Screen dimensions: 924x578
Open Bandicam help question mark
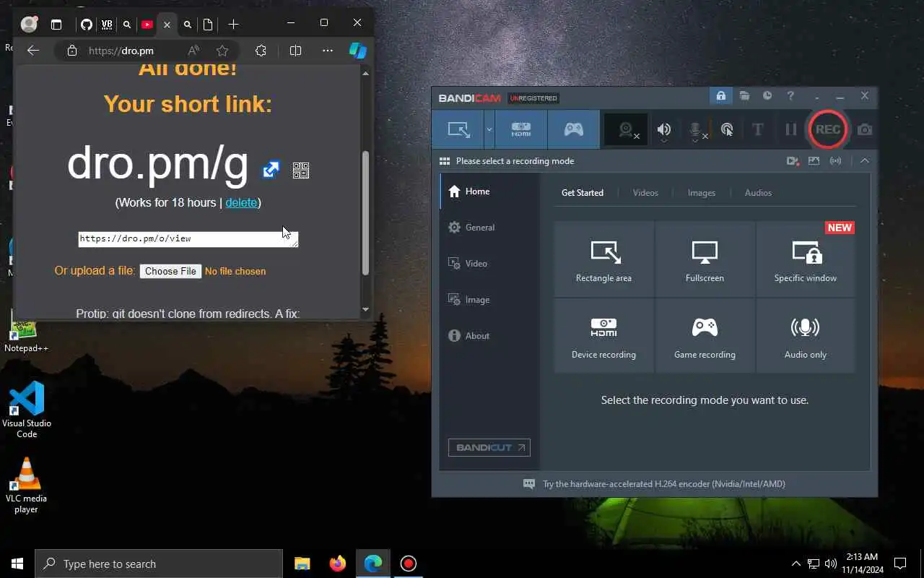(x=790, y=96)
